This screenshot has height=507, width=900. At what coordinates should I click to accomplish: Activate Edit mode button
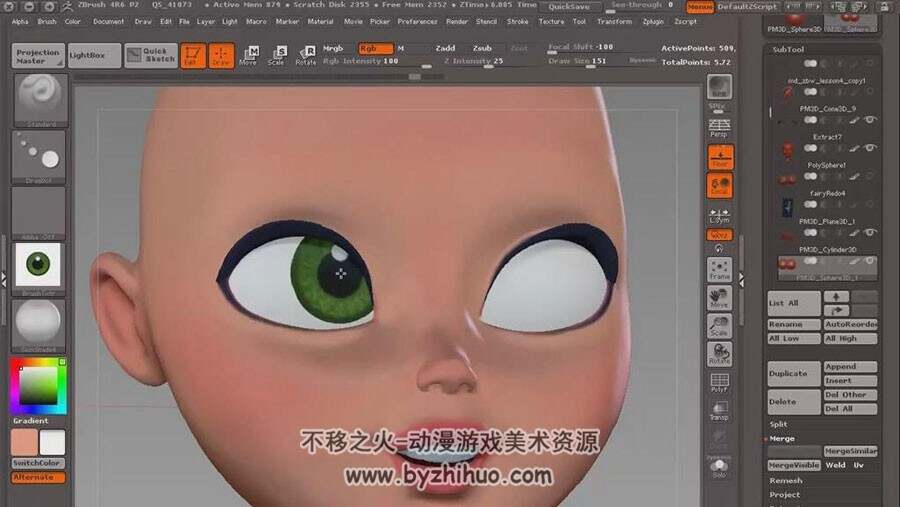(193, 56)
